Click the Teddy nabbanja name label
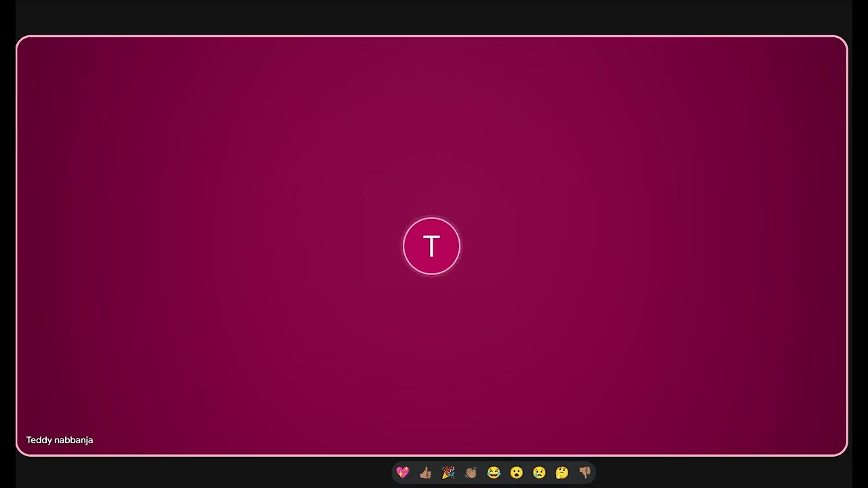The width and height of the screenshot is (868, 488). (x=60, y=440)
